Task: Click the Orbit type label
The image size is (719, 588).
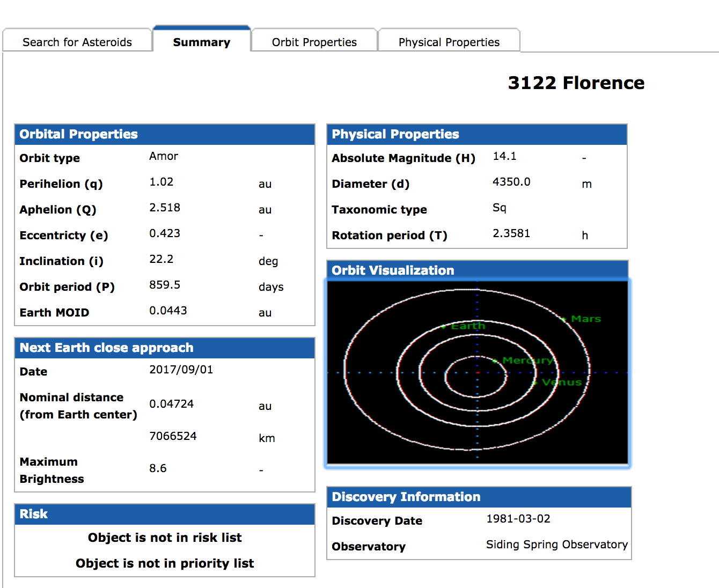Action: [50, 158]
